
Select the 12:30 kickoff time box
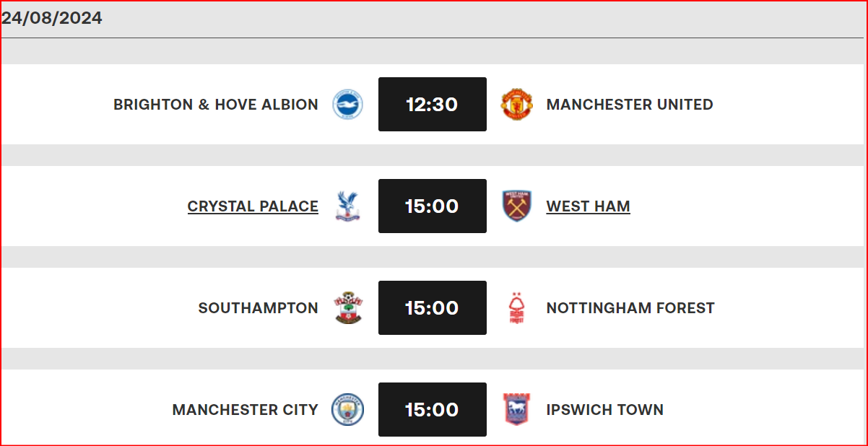tap(433, 105)
